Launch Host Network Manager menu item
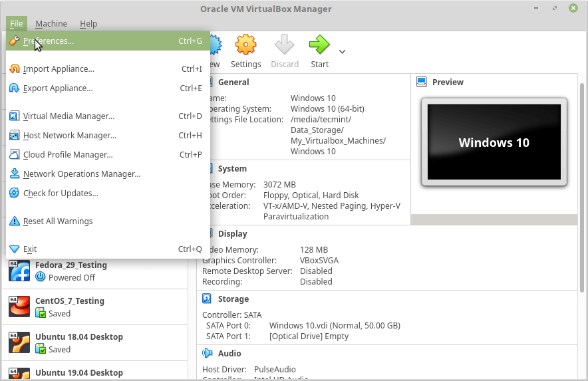This screenshot has width=588, height=381. tap(69, 136)
